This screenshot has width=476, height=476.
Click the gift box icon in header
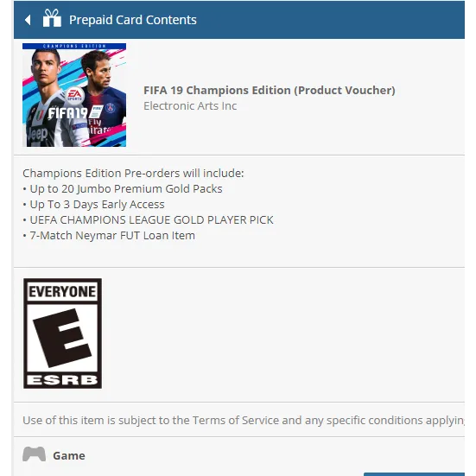point(52,18)
